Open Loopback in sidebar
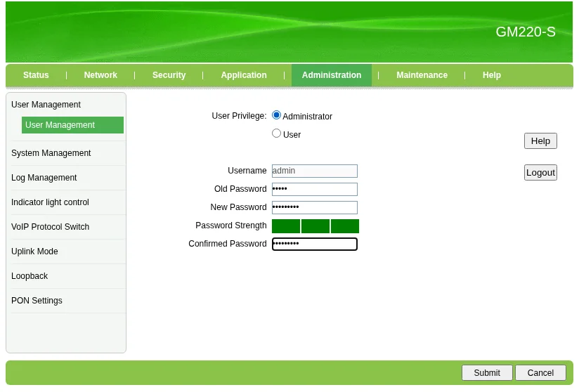The height and width of the screenshot is (392, 579). tap(30, 276)
